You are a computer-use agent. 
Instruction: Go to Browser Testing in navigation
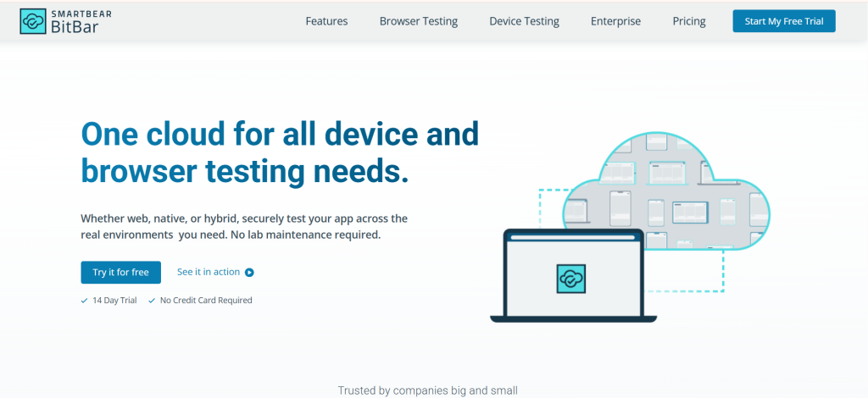click(419, 21)
